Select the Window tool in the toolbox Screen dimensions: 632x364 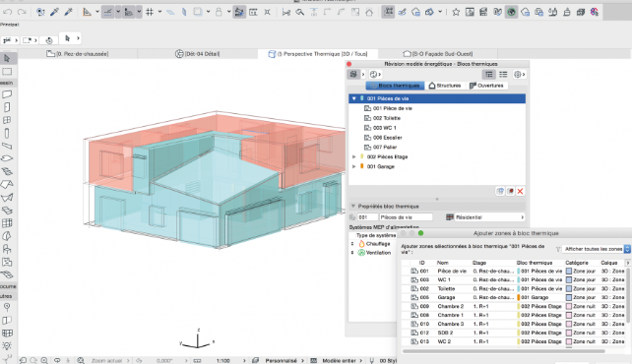click(x=7, y=120)
